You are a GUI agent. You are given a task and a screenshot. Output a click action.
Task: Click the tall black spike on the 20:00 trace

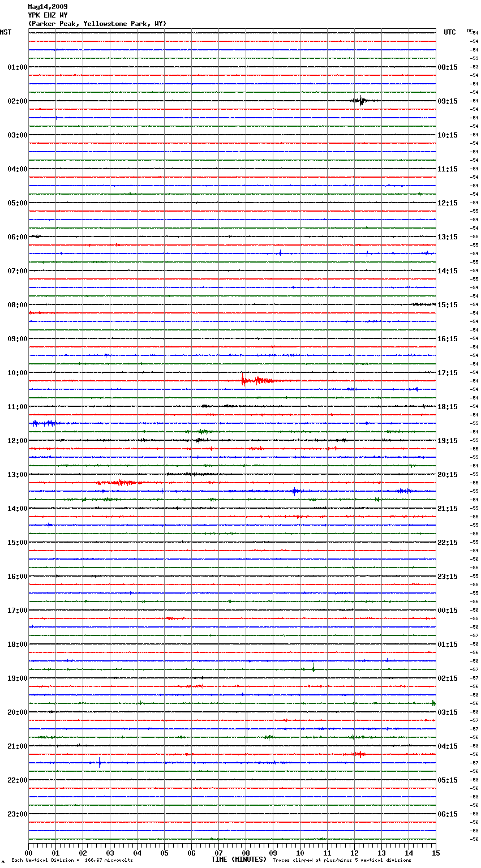point(246,727)
